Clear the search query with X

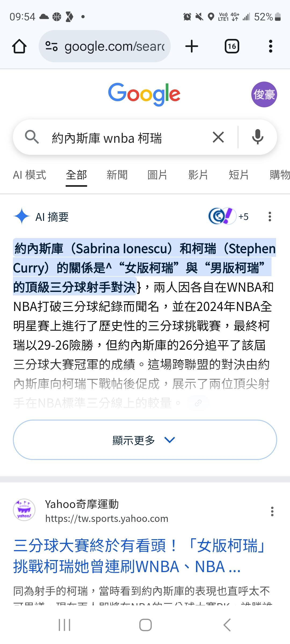tap(218, 137)
